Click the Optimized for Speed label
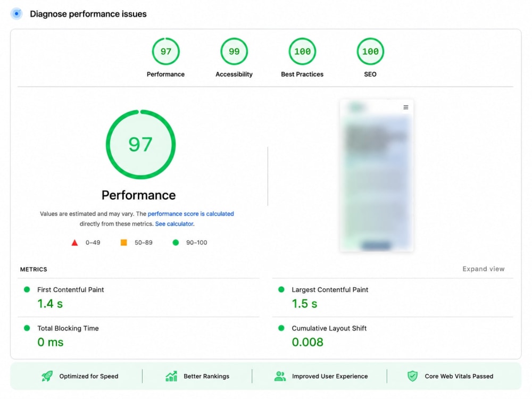Image resolution: width=532 pixels, height=399 pixels. 89,376
